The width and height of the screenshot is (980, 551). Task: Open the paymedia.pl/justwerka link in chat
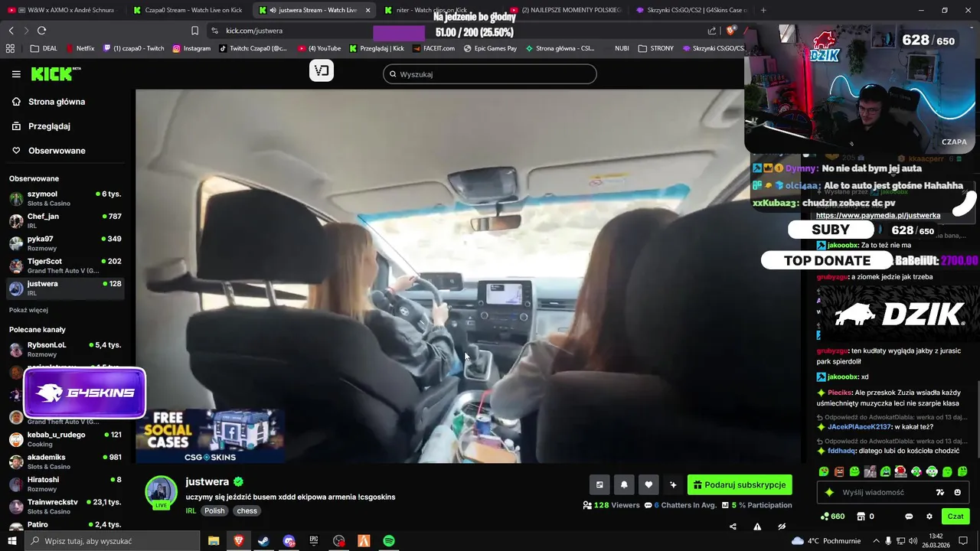click(877, 216)
